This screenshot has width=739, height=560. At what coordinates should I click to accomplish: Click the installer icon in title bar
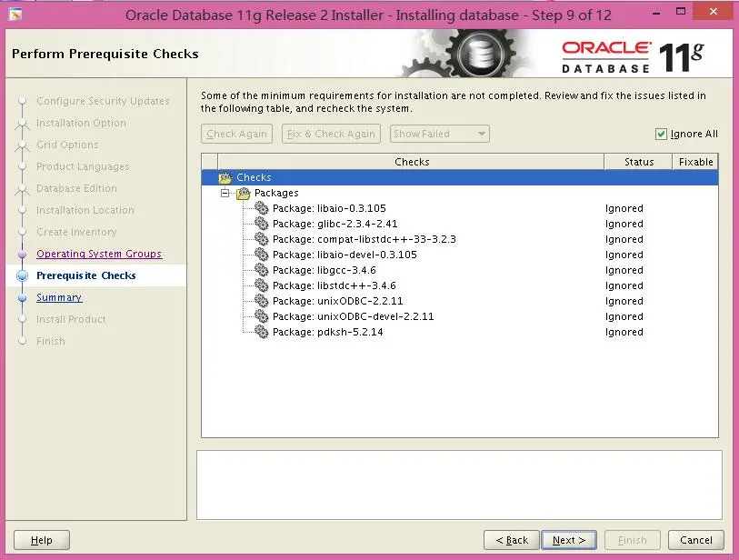(x=15, y=15)
